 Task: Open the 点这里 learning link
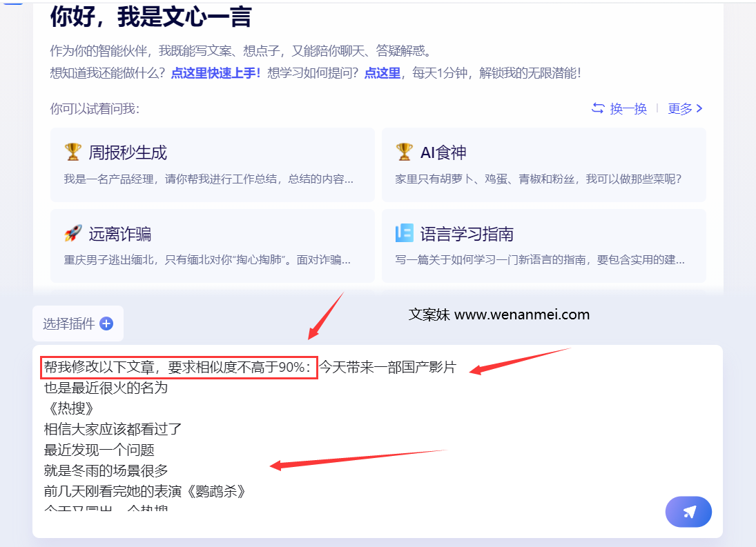[x=382, y=71]
